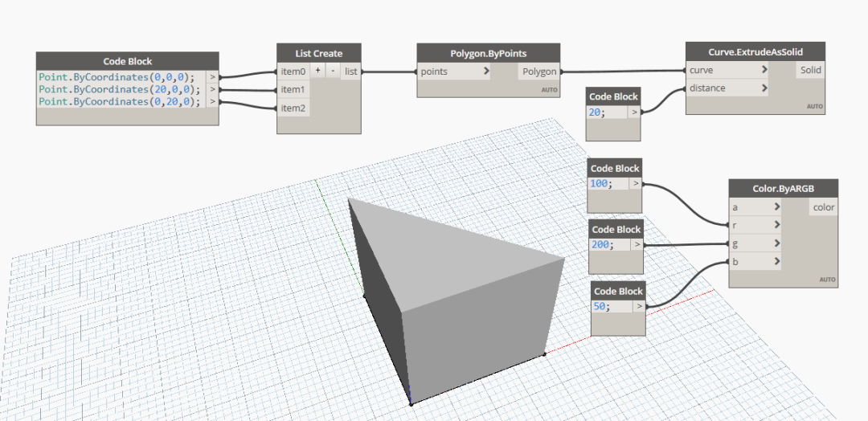Click the r input chevron on Color.ByARGB
The image size is (868, 421).
pyautogui.click(x=777, y=225)
